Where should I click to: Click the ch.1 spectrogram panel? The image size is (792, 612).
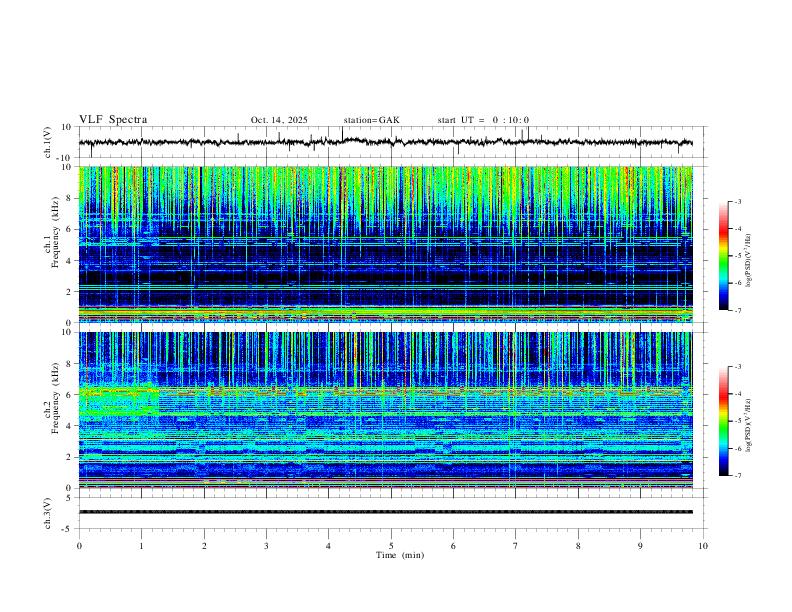point(385,244)
